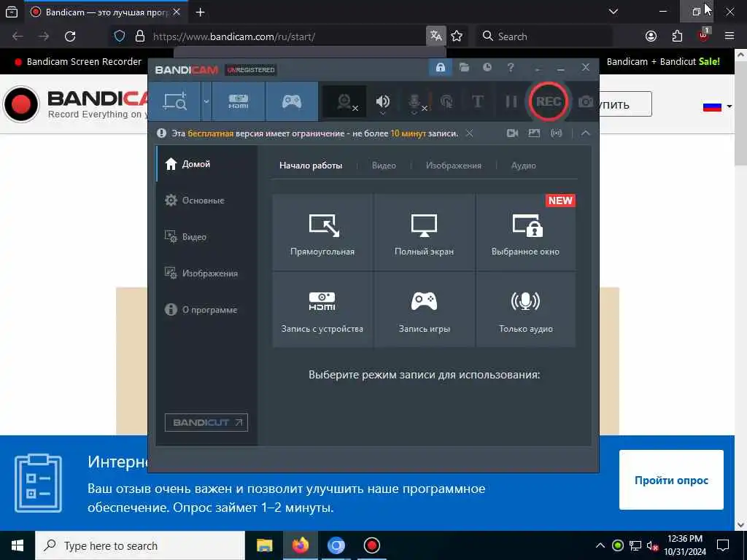This screenshot has height=560, width=747.
Task: Click taskbar search box
Action: [140, 545]
